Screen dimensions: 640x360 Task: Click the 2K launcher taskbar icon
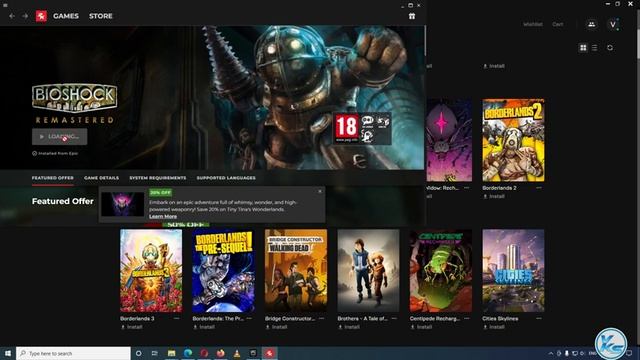tap(269, 353)
